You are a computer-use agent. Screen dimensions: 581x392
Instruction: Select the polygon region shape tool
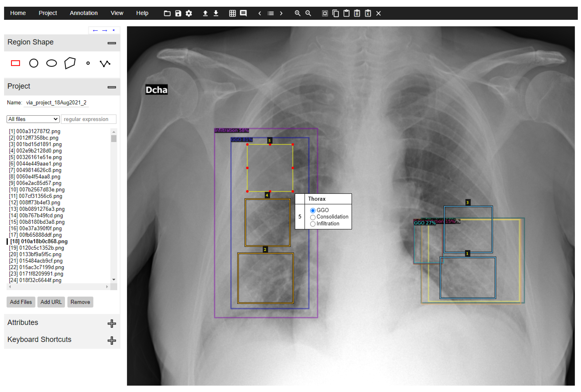[70, 63]
